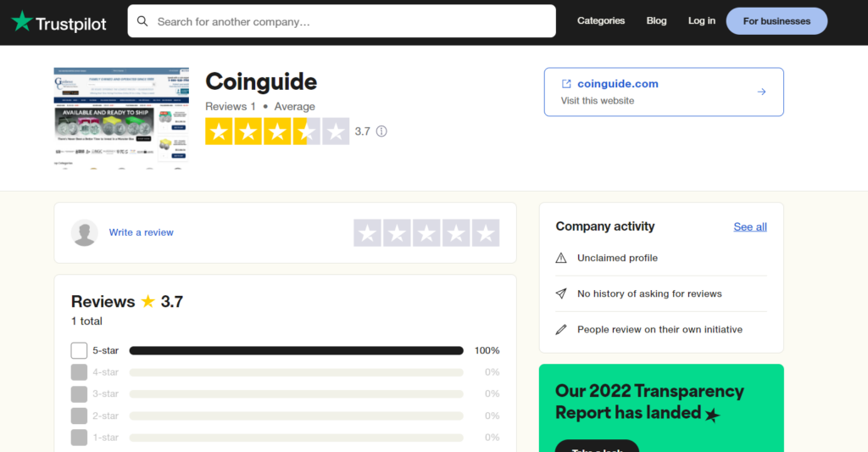This screenshot has width=868, height=452.
Task: Check the 2-star filter checkbox
Action: point(79,416)
